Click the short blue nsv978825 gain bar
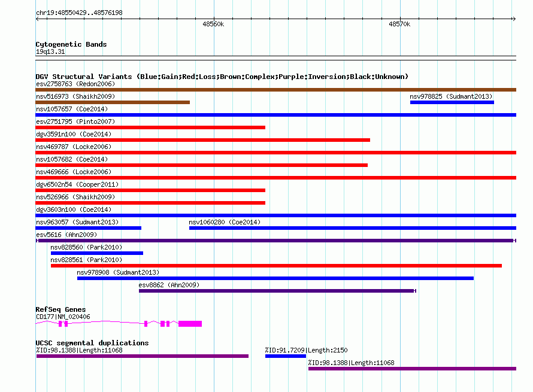 tap(452, 102)
